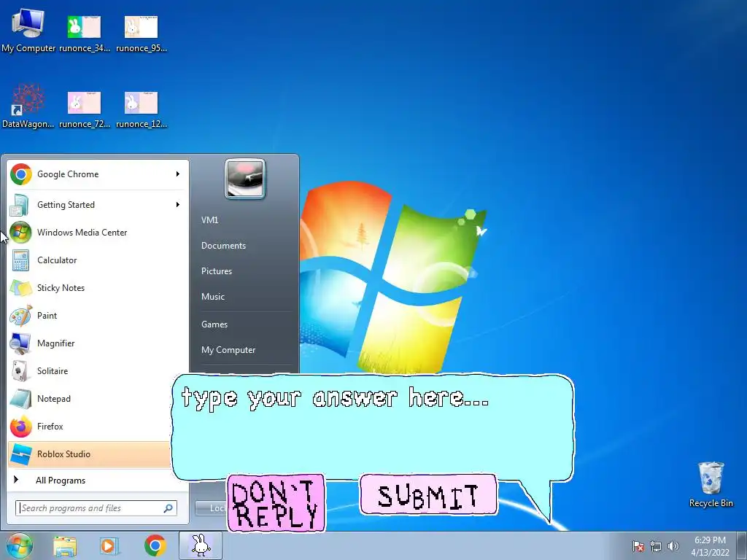This screenshot has width=747, height=560.
Task: Click the type your answer here text area
Action: (x=373, y=427)
